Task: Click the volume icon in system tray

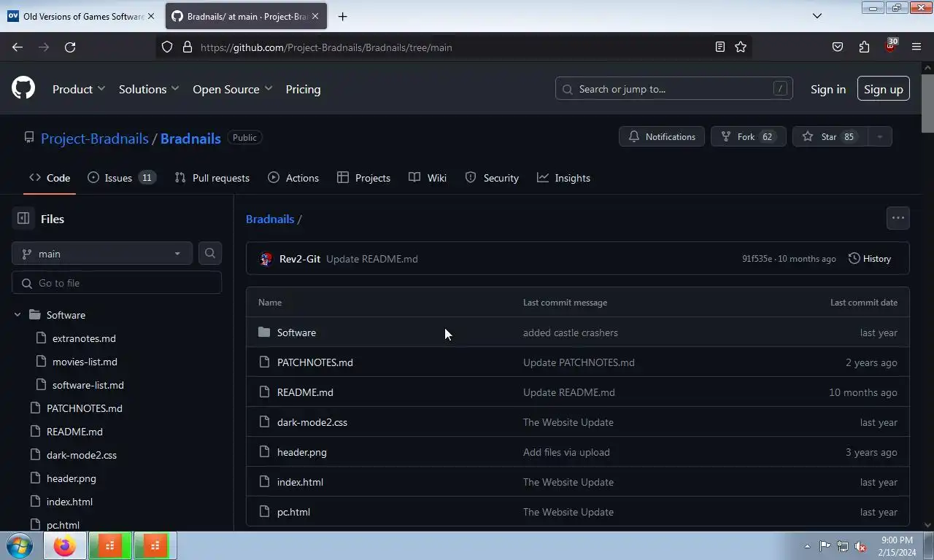Action: pyautogui.click(x=860, y=546)
